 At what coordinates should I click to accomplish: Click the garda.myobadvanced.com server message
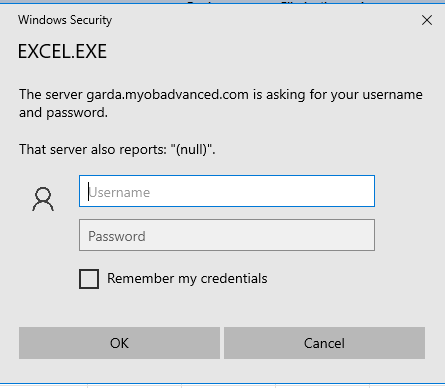coord(221,103)
